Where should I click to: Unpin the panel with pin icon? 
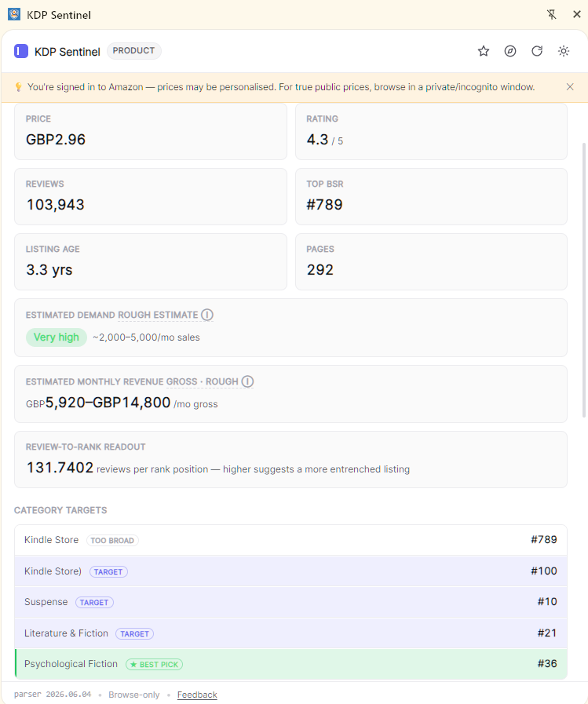tap(552, 14)
